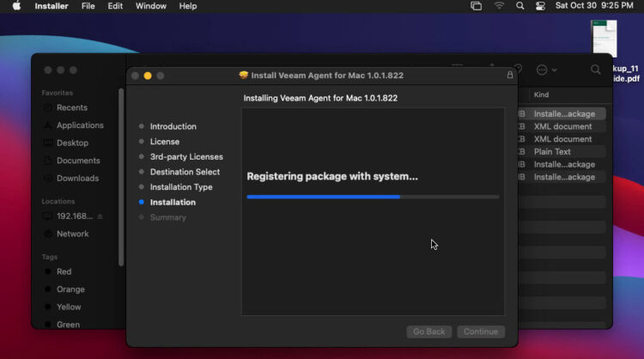Minimize the installer window with yellow button
The height and width of the screenshot is (359, 644).
[x=148, y=76]
